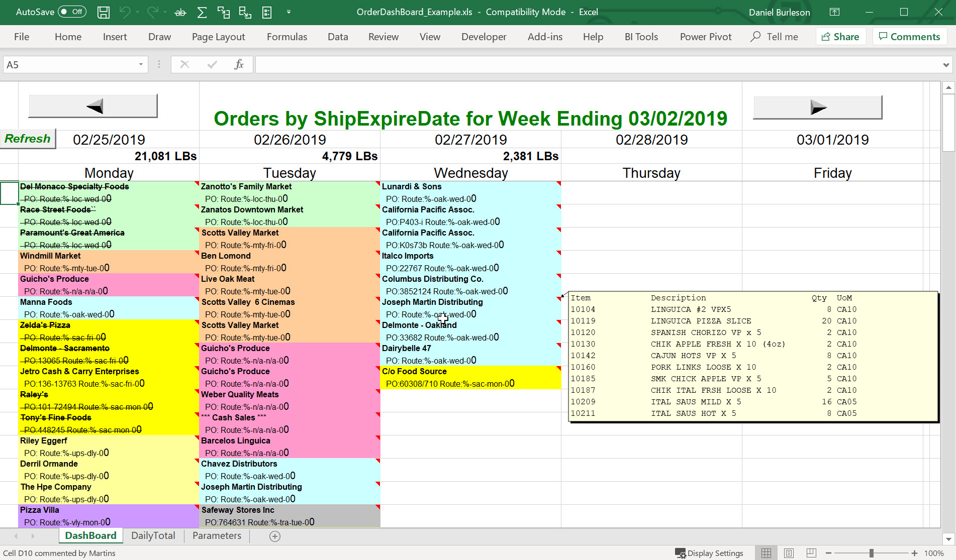Image resolution: width=956 pixels, height=560 pixels.
Task: Click the Tell me search box
Action: 774,37
